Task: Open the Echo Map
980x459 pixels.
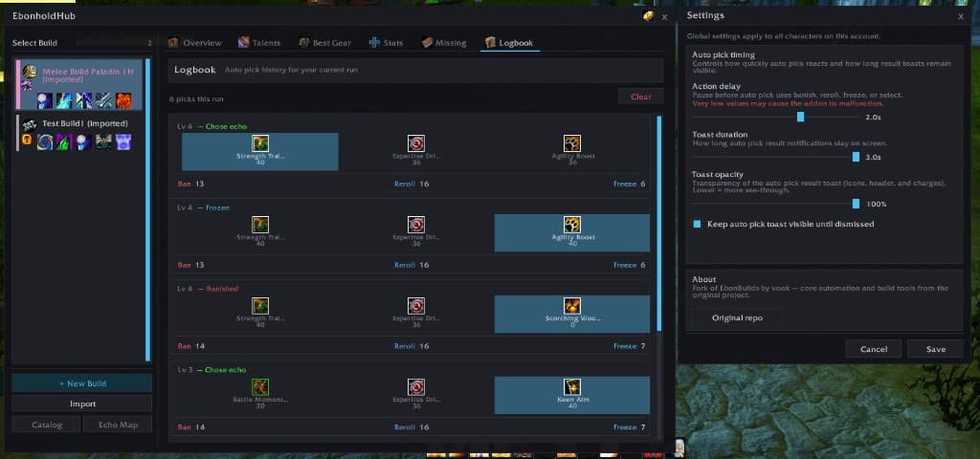Action: [118, 425]
